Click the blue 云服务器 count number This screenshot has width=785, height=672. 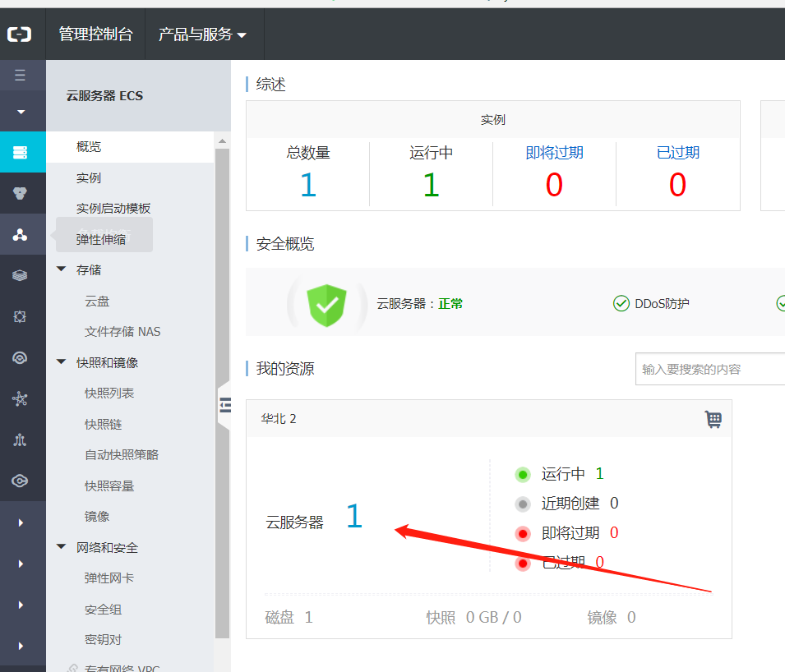click(354, 516)
